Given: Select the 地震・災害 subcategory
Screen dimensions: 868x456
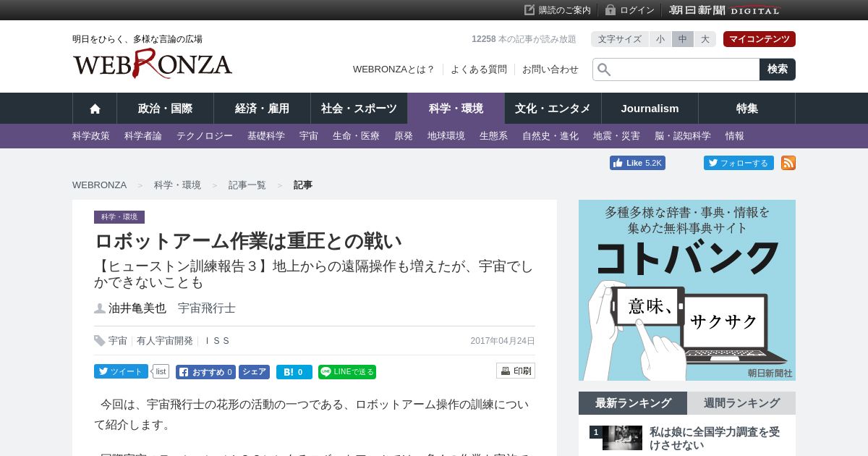Looking at the screenshot, I should [x=616, y=136].
